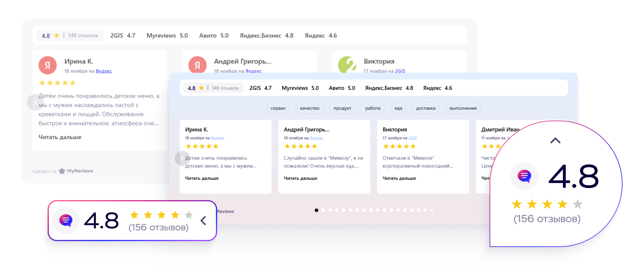
Task: Click (156 отзывов) in horizontal badge
Action: [x=159, y=228]
